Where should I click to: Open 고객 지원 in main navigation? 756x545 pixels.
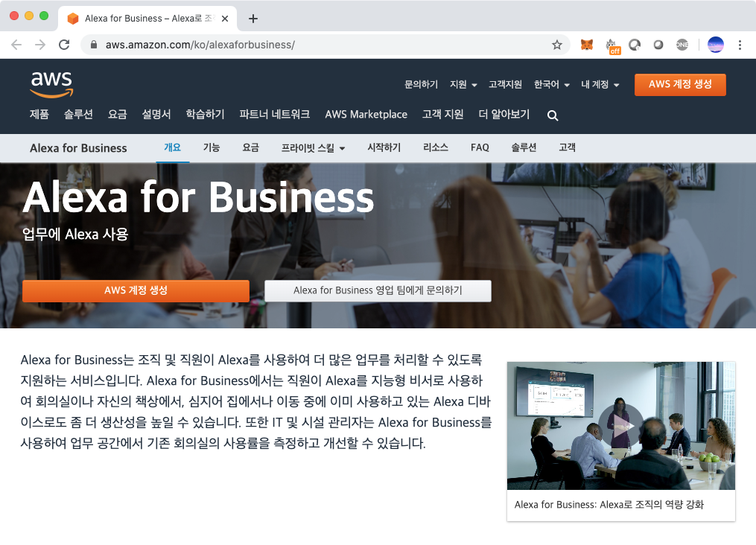click(442, 114)
